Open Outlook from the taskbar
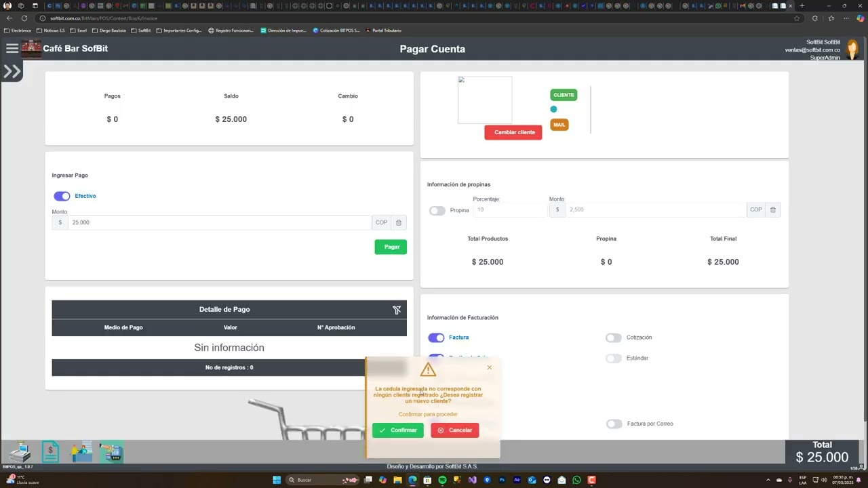This screenshot has height=488, width=868. point(532,480)
